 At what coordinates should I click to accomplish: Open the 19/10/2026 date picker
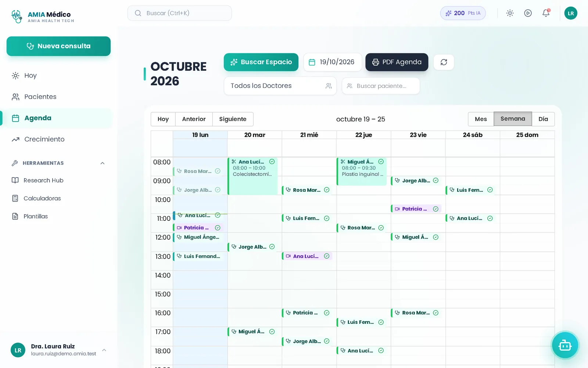tap(332, 62)
